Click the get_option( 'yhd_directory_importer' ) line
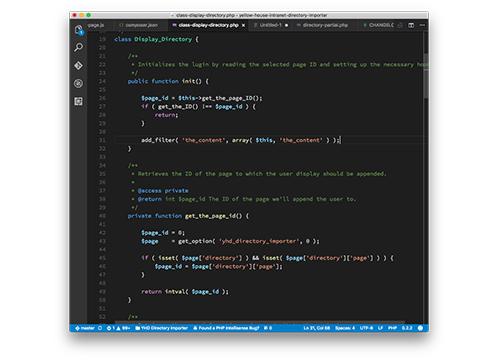 coord(230,241)
